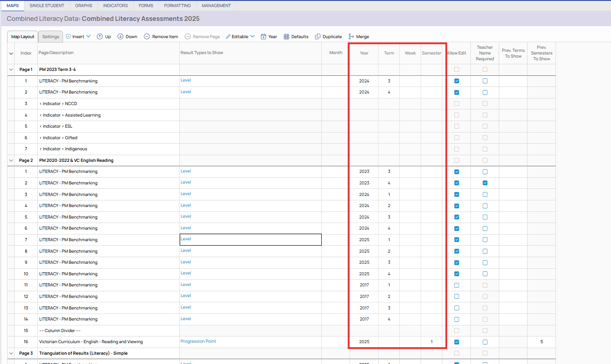This screenshot has width=611, height=364.
Task: Open the INDICATORS tab
Action: tap(115, 6)
